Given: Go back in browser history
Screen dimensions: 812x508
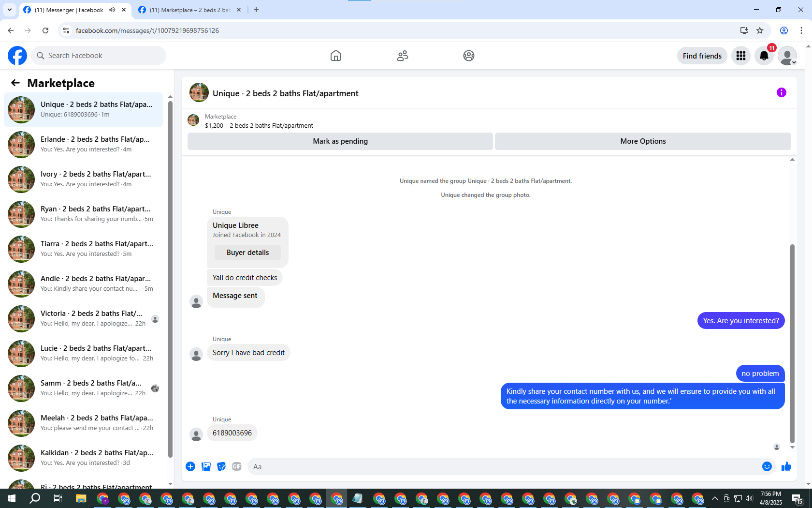Looking at the screenshot, I should click(11, 30).
